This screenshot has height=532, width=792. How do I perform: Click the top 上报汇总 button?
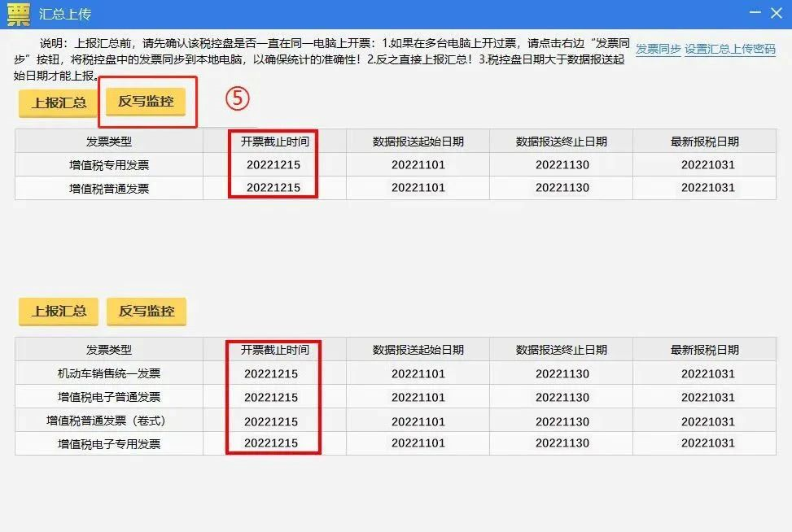pos(59,103)
